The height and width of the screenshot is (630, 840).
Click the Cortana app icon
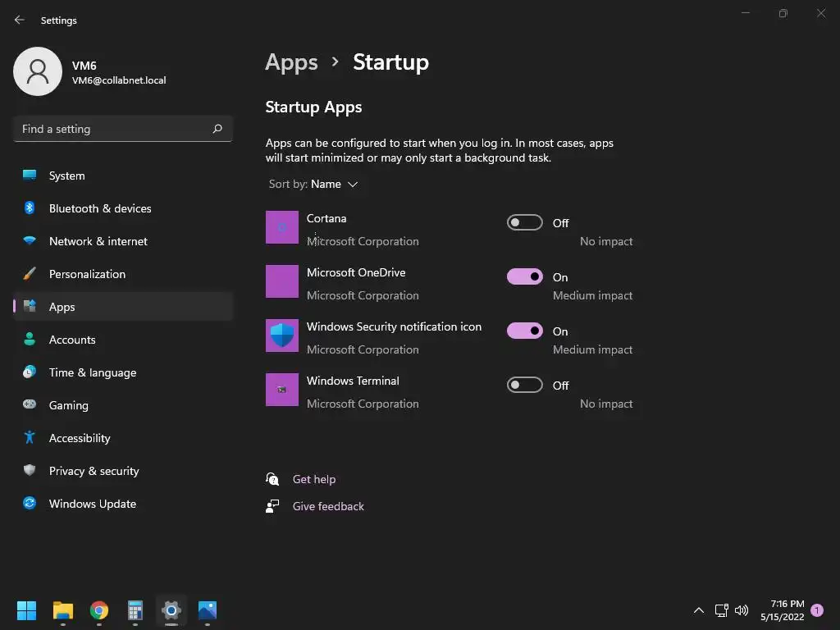pyautogui.click(x=282, y=227)
